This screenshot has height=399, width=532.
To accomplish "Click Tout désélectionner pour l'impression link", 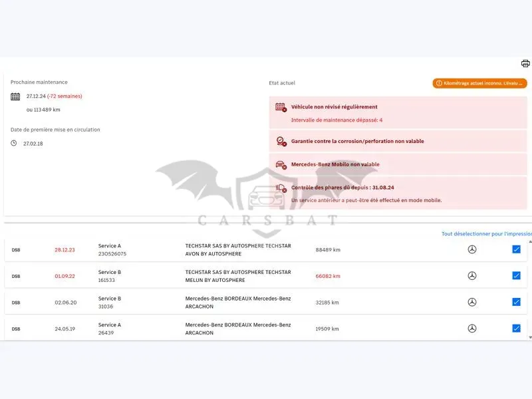I will coord(487,234).
